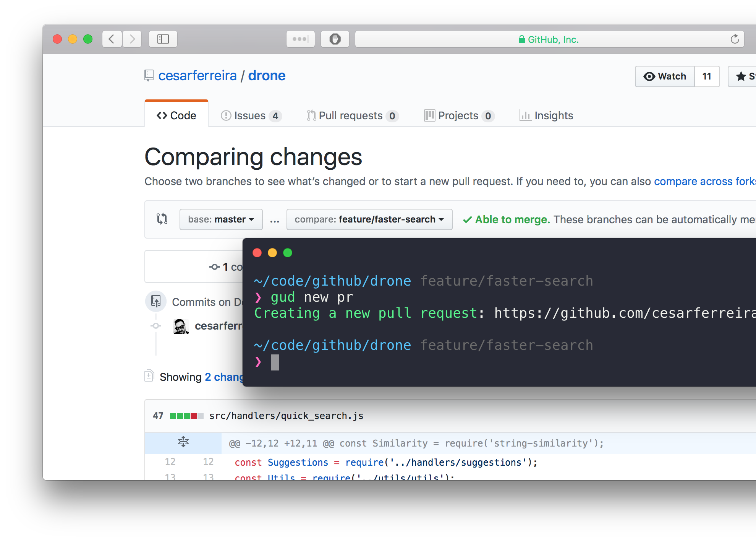The height and width of the screenshot is (541, 756).
Task: Click the expand diff lines icon
Action: point(183,442)
